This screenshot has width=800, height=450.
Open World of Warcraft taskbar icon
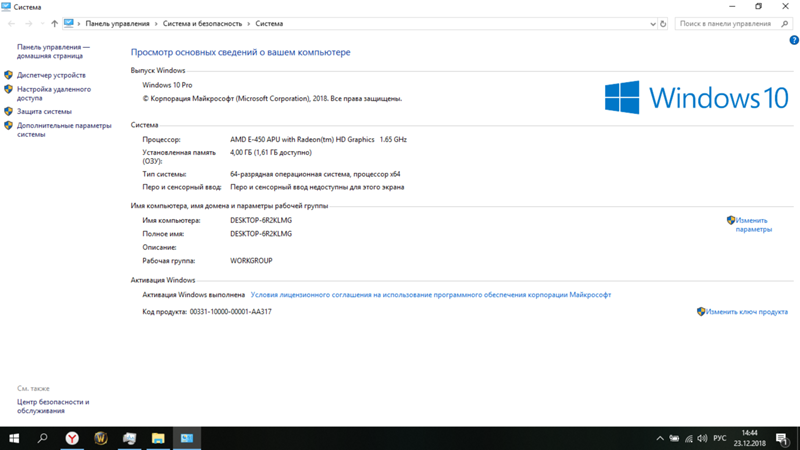[x=101, y=438]
